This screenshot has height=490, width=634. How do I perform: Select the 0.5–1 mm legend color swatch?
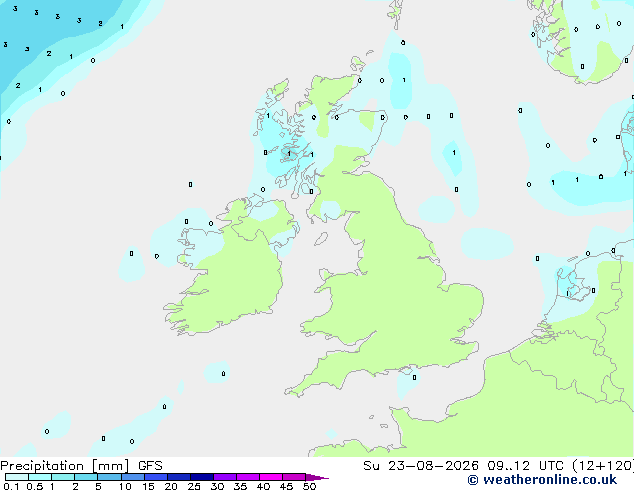click(x=40, y=477)
